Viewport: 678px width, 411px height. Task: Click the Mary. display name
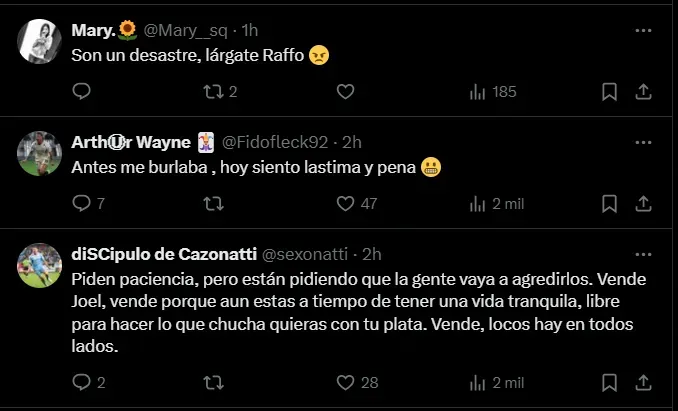[94, 31]
